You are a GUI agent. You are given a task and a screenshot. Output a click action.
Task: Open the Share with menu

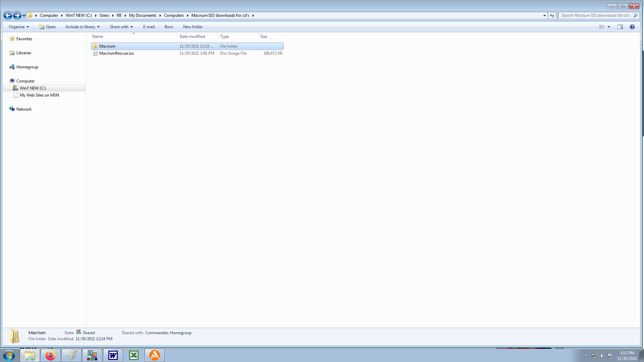pyautogui.click(x=121, y=27)
